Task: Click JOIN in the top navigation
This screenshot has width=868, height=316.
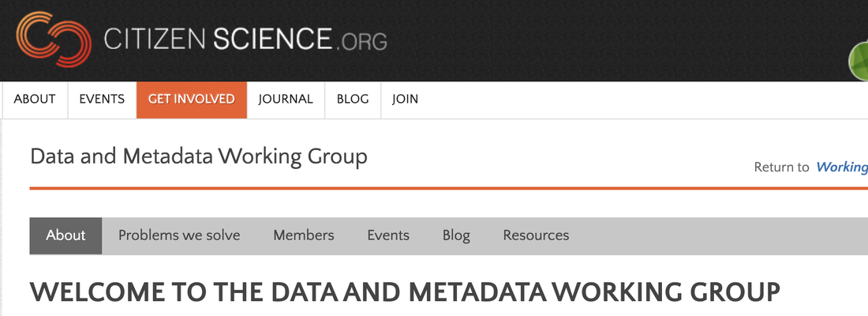Action: click(406, 100)
